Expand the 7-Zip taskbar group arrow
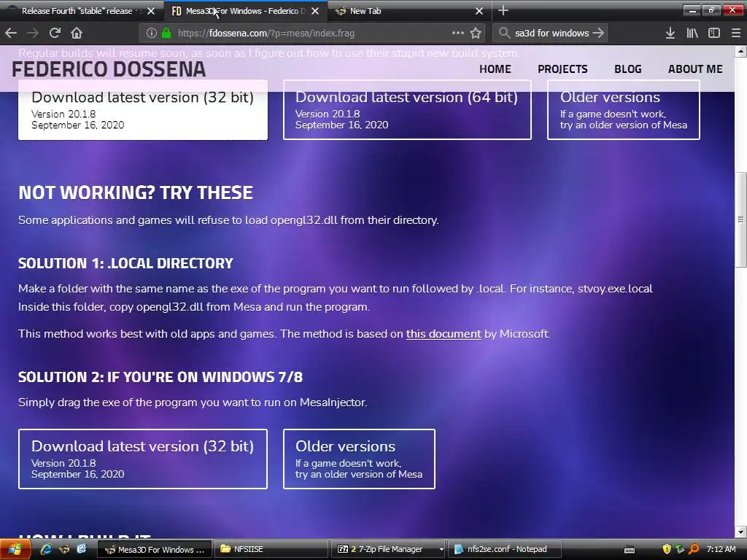 coord(441,550)
